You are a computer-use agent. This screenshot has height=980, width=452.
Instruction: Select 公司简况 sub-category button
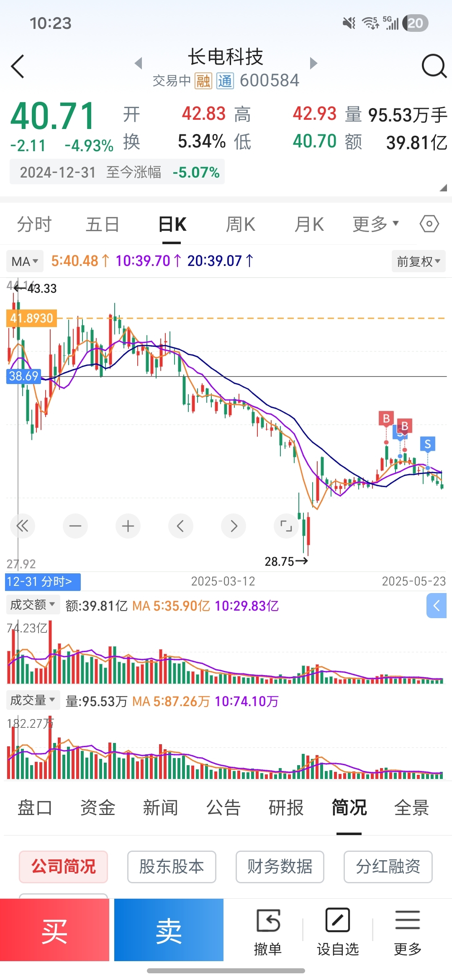pos(63,867)
